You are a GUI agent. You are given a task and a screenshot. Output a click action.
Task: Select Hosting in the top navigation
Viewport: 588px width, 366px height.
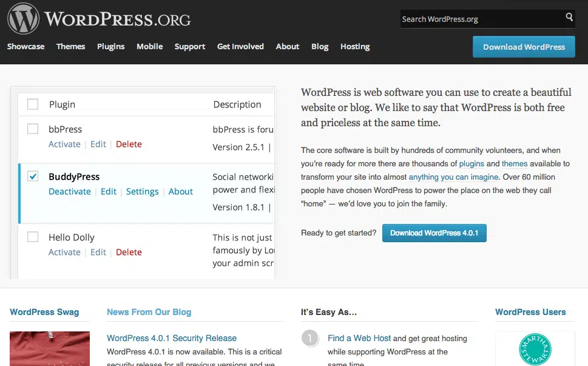pyautogui.click(x=355, y=47)
